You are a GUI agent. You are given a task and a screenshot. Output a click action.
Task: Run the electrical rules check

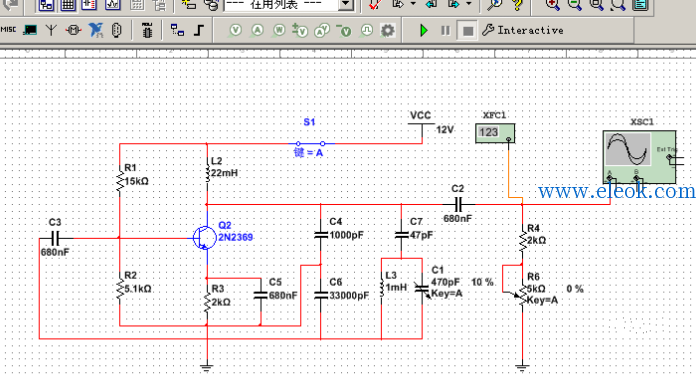click(x=375, y=5)
